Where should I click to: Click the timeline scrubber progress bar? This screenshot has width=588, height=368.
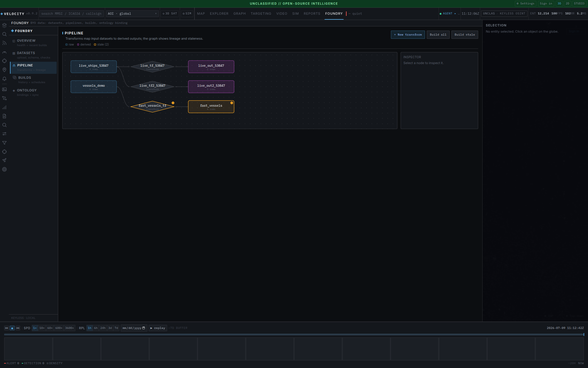pos(294,334)
